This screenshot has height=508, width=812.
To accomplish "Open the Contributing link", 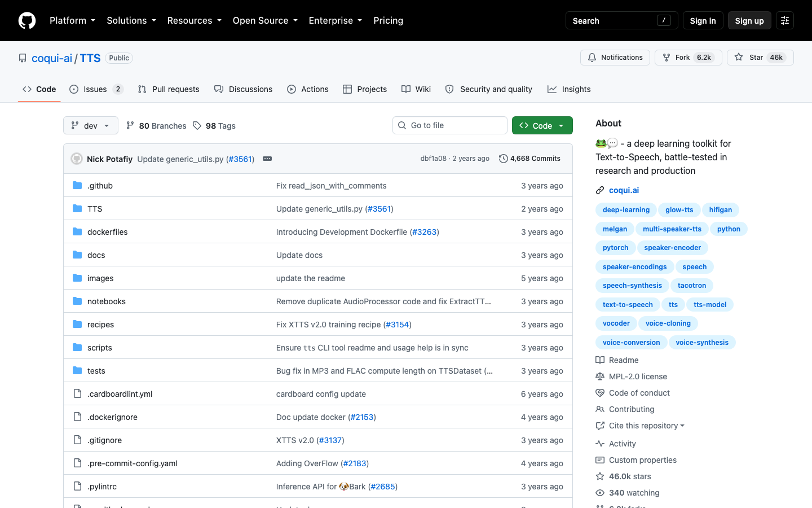I will click(x=632, y=409).
